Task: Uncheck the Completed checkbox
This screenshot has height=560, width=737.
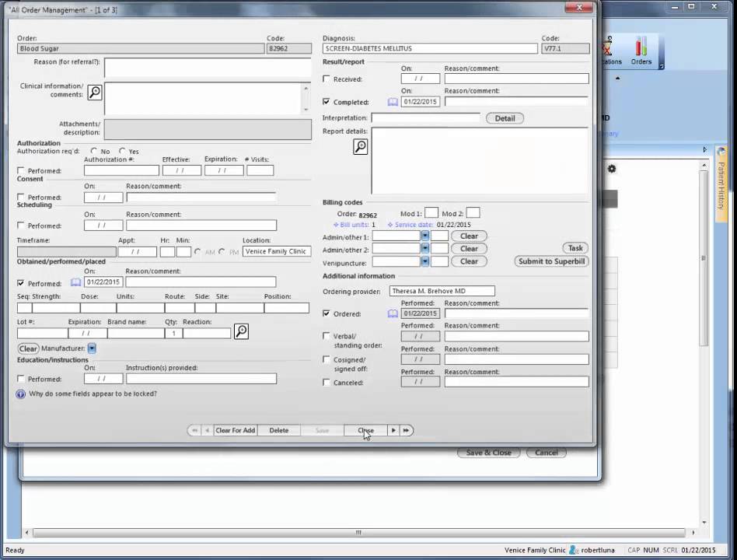Action: click(x=327, y=102)
